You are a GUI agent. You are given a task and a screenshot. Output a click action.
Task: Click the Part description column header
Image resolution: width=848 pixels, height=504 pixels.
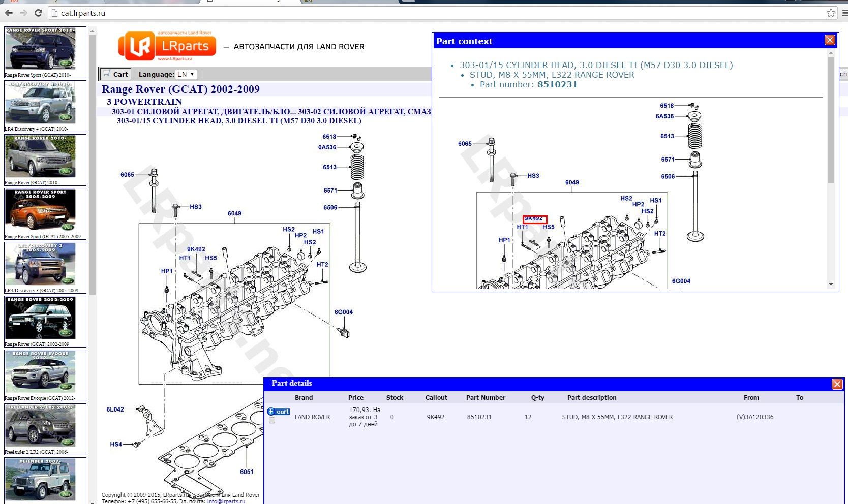592,397
